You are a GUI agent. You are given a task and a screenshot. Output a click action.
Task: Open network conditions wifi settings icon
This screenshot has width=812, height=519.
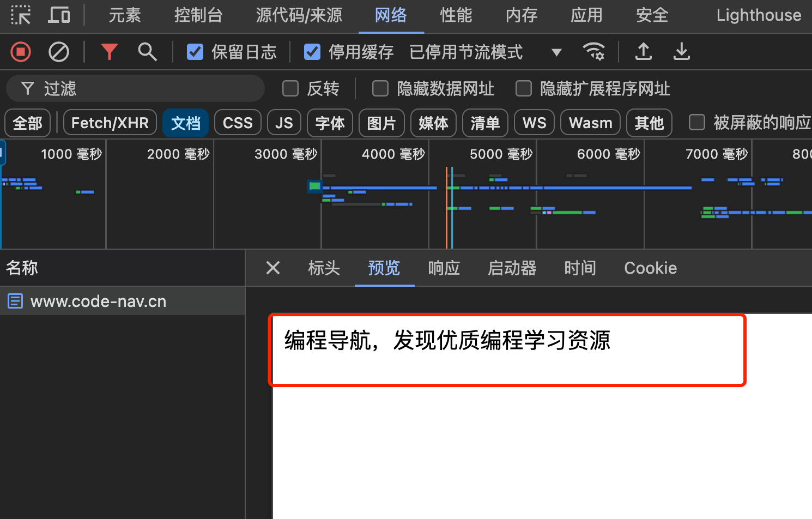pos(593,52)
